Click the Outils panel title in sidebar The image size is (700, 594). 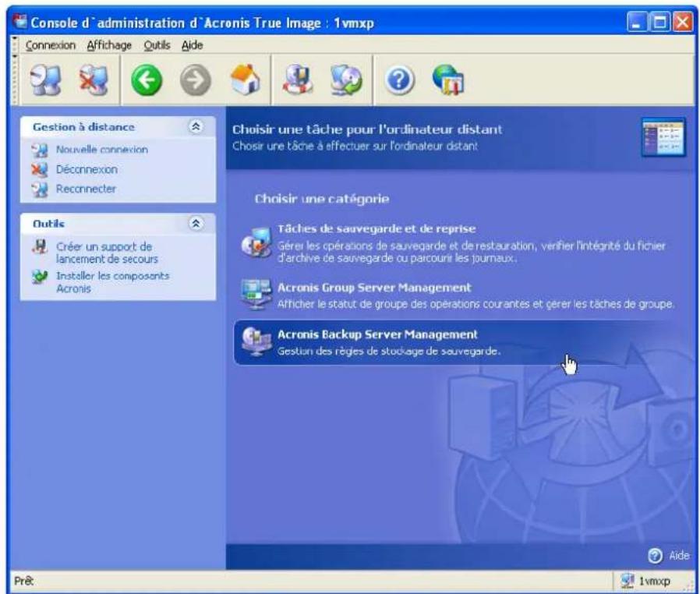pos(48,223)
